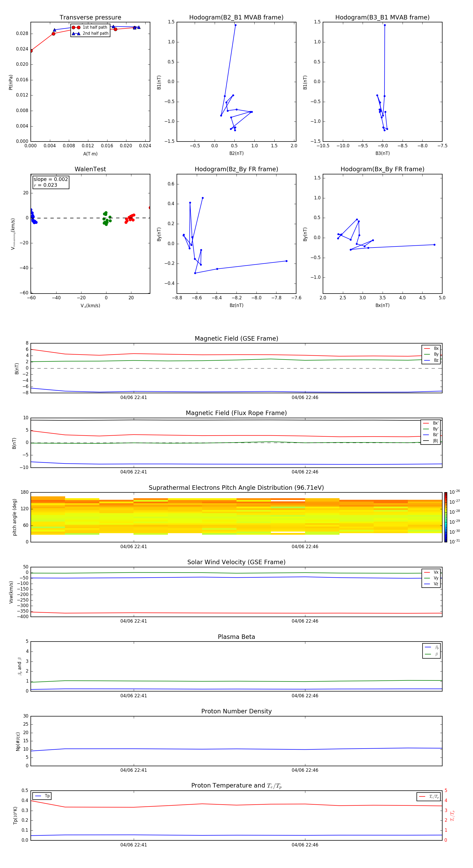Click the 'Plasma Beta' plot title
The width and height of the screenshot is (473, 868).
pyautogui.click(x=236, y=637)
